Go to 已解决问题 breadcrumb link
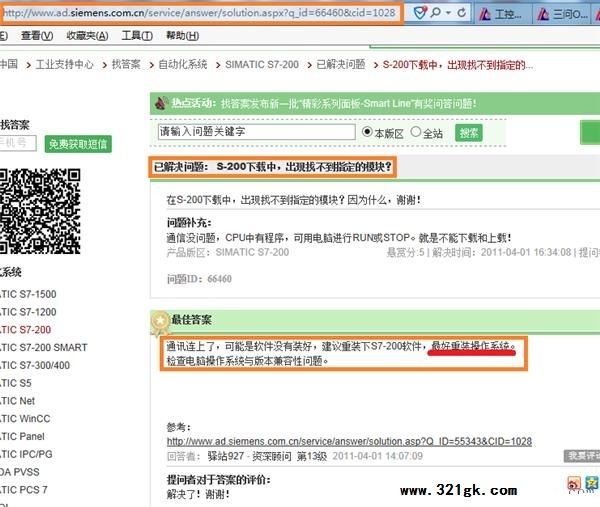Image resolution: width=600 pixels, height=507 pixels. (x=341, y=64)
